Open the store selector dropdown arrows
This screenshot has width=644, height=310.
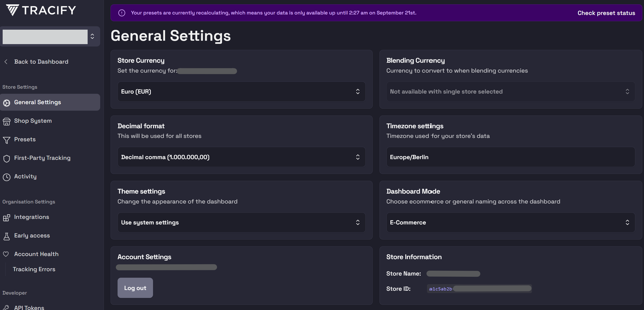click(x=92, y=36)
